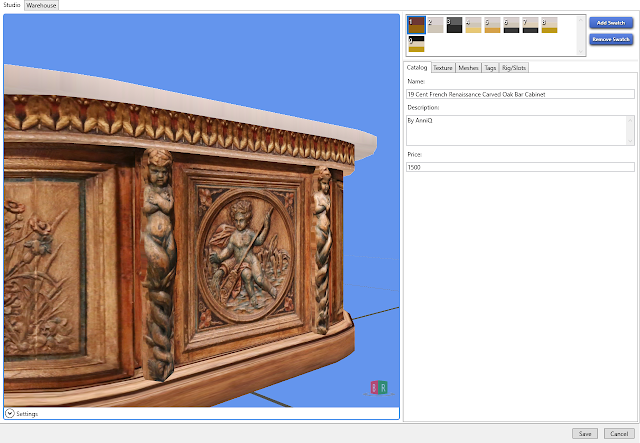Select swatch 9 in second row
640x443 pixels.
pyautogui.click(x=416, y=44)
